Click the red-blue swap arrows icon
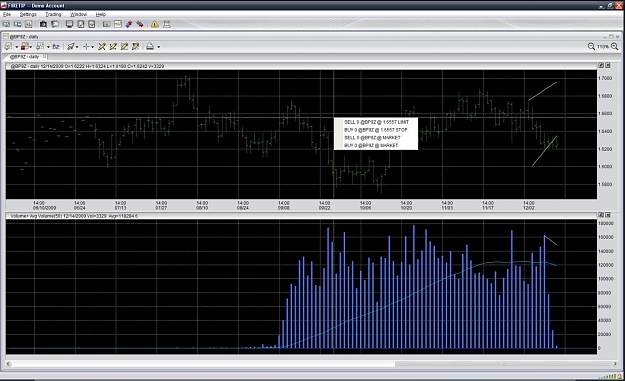The height and width of the screenshot is (381, 625). pos(140,24)
